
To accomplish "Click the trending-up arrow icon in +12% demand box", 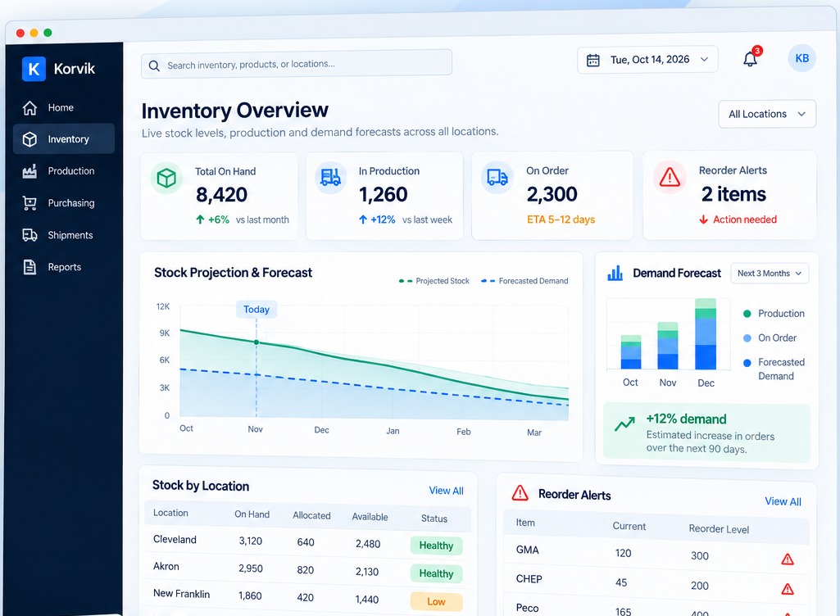I will click(x=624, y=424).
